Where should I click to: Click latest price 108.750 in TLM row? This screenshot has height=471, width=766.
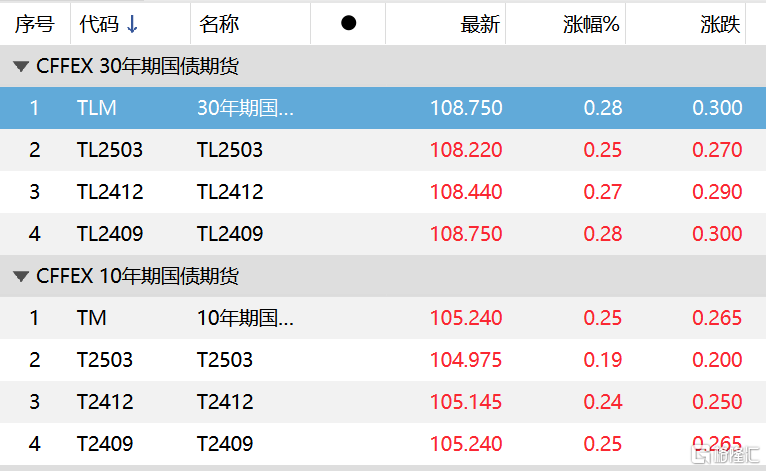pyautogui.click(x=466, y=108)
